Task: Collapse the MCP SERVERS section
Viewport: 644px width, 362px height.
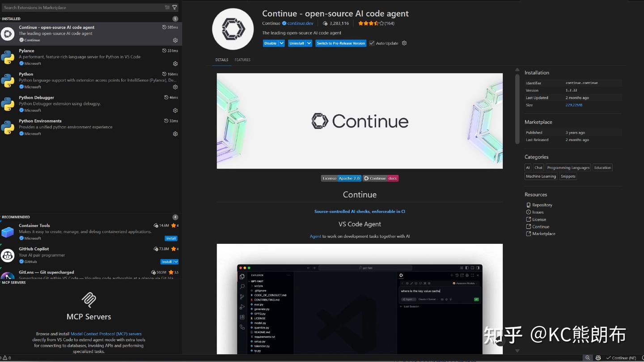Action: click(x=13, y=282)
